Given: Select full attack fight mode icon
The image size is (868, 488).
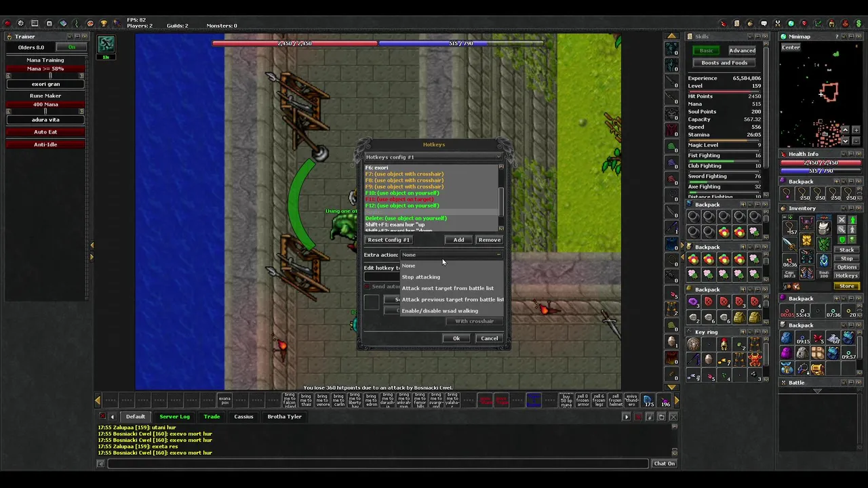Looking at the screenshot, I should (x=842, y=220).
